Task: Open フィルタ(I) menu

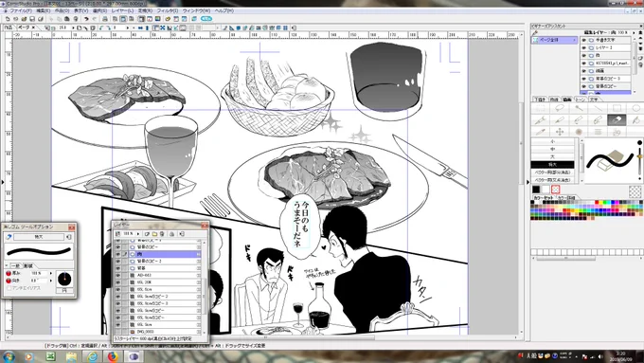Action: [168, 10]
